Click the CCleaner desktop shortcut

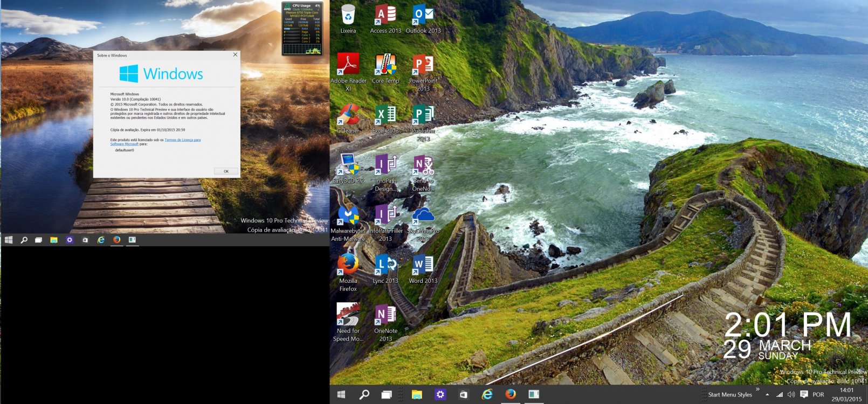coord(348,120)
